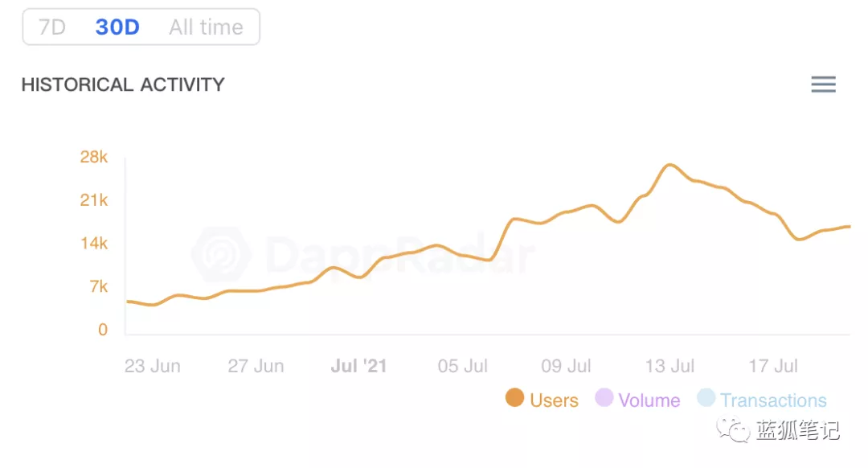The width and height of the screenshot is (868, 468).
Task: Click the blue Transactions legend dot
Action: (706, 397)
